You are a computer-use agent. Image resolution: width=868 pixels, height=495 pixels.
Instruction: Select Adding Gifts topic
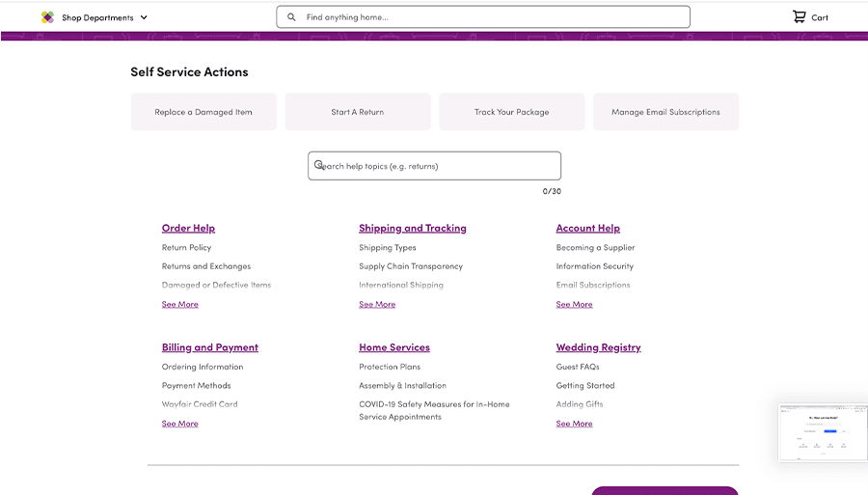pyautogui.click(x=580, y=404)
